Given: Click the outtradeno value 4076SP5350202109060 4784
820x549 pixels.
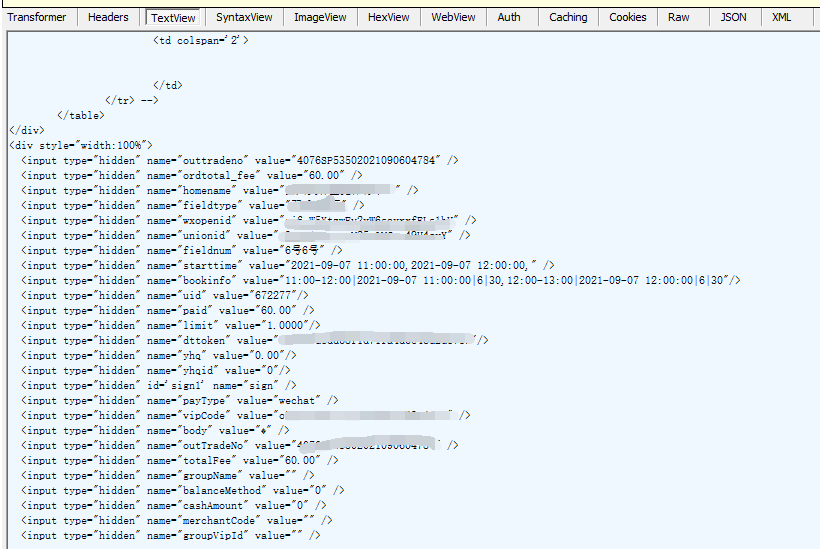Looking at the screenshot, I should click(x=366, y=161).
